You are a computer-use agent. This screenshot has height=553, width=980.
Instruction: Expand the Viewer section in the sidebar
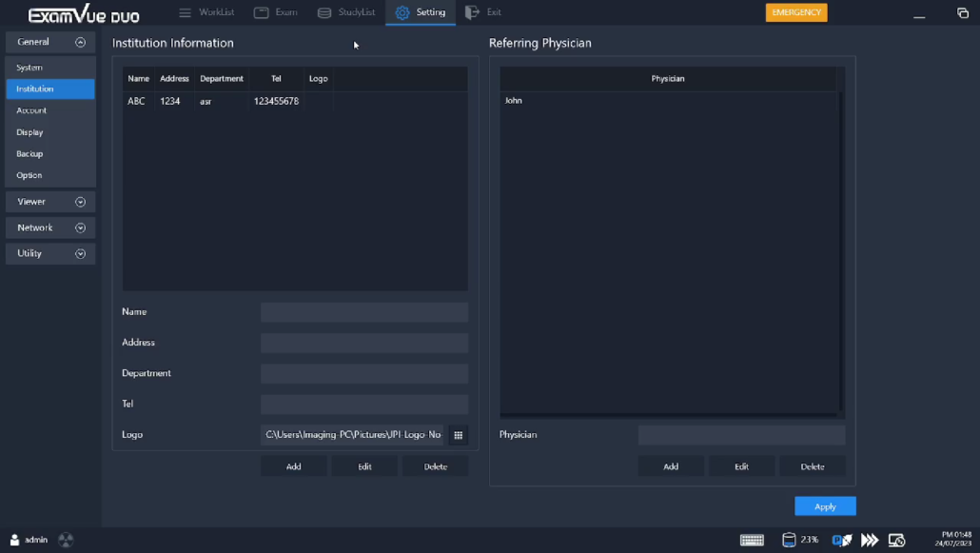point(49,201)
